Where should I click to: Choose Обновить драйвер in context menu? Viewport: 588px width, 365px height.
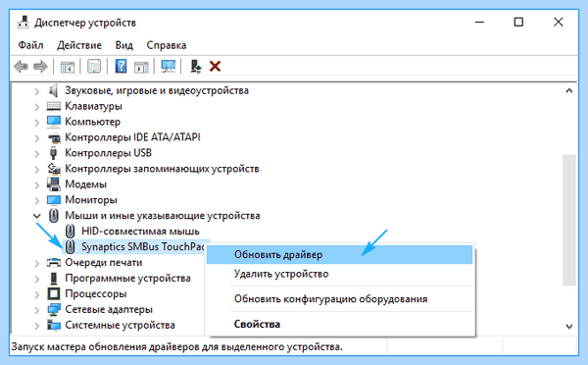[x=339, y=254]
